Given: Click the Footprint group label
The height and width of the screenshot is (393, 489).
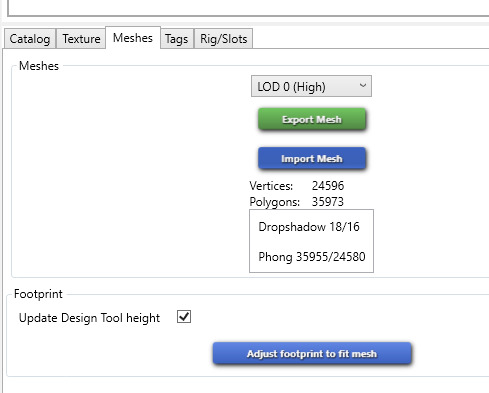Looking at the screenshot, I should click(x=38, y=294).
